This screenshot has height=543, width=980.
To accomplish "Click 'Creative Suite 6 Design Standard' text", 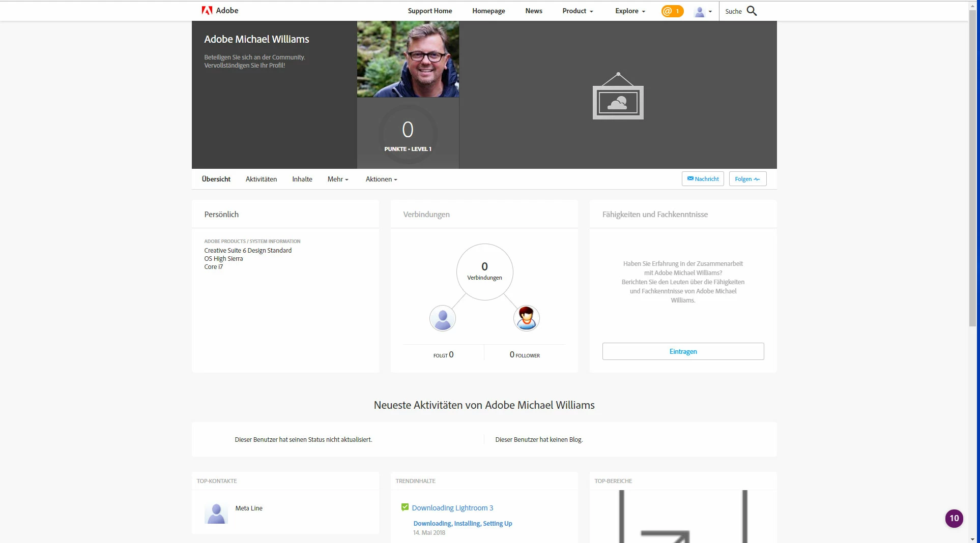I will [x=248, y=250].
